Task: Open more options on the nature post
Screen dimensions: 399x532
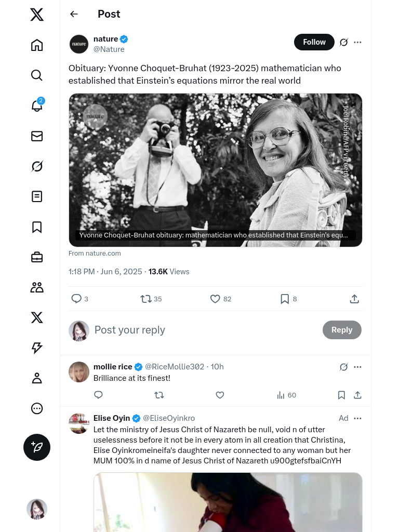Action: tap(357, 42)
